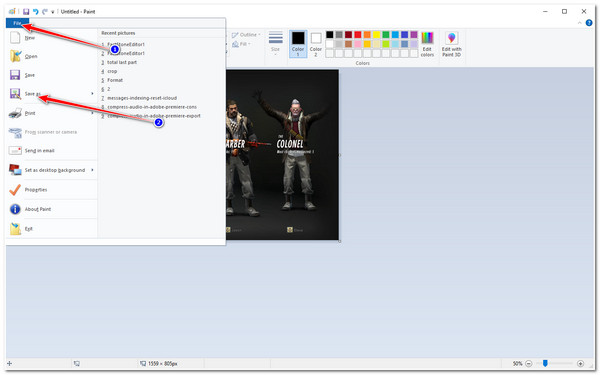The image size is (600, 375).
Task: Click the zoom slider thumb
Action: (545, 364)
